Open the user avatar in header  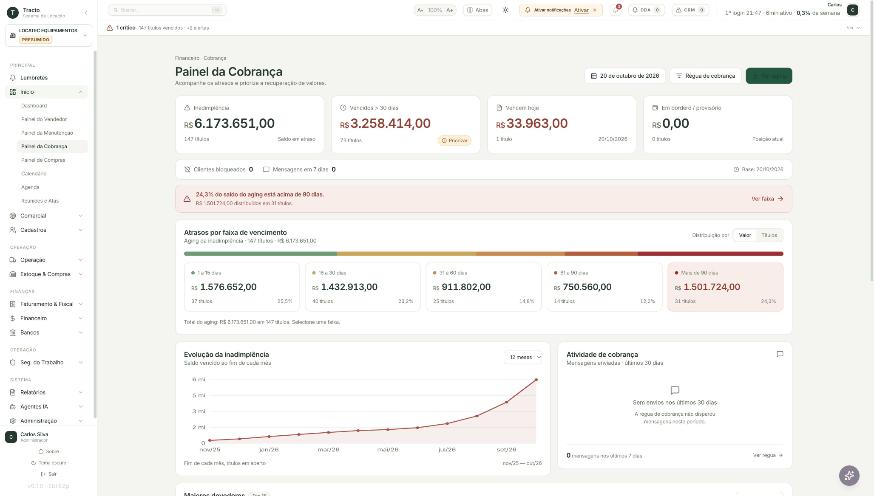(852, 10)
